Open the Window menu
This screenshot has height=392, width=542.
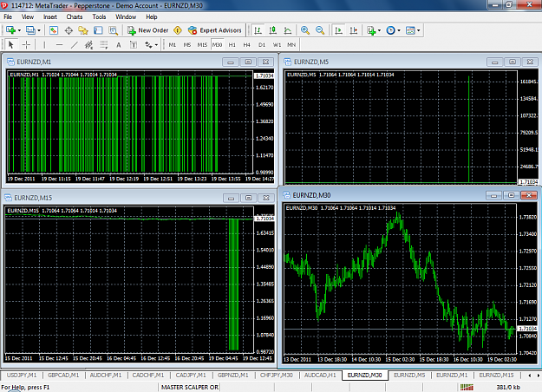click(x=126, y=16)
